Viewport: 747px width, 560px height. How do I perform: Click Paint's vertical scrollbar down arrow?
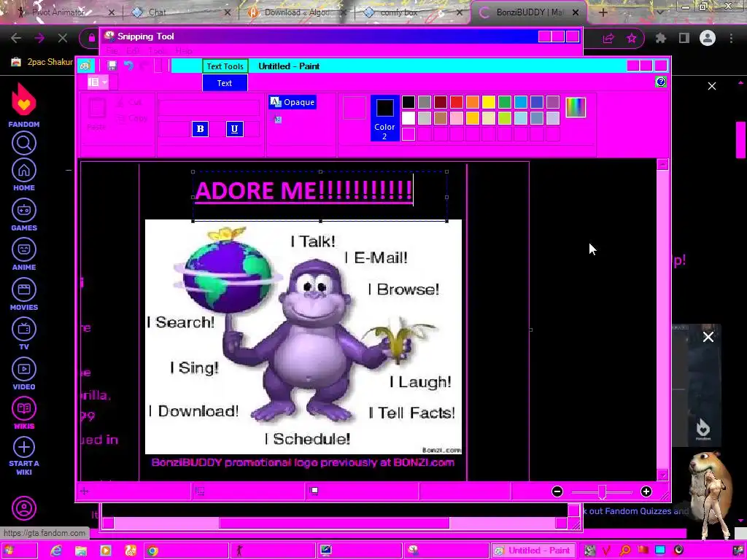point(662,475)
